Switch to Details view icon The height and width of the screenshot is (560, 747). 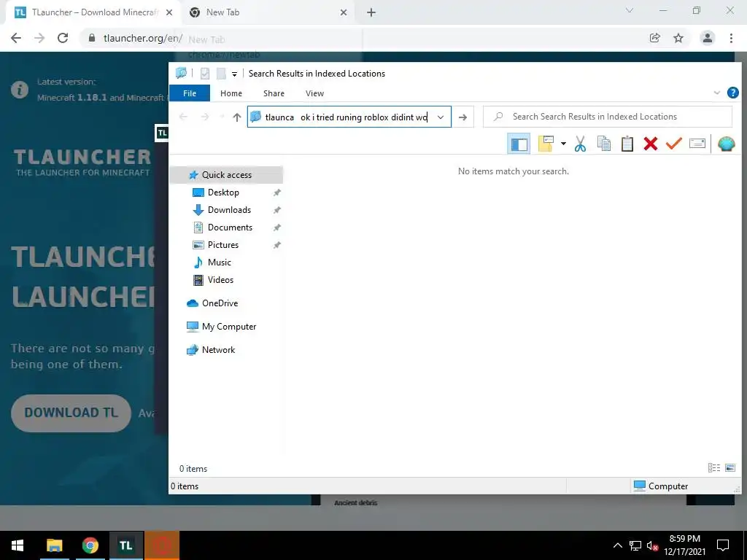713,468
